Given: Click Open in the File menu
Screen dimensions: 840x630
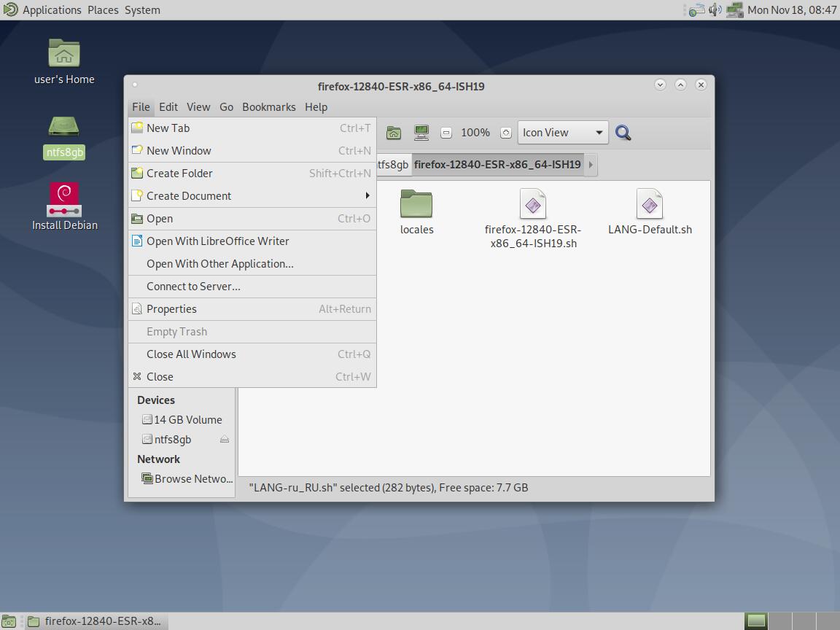Looking at the screenshot, I should tap(252, 219).
